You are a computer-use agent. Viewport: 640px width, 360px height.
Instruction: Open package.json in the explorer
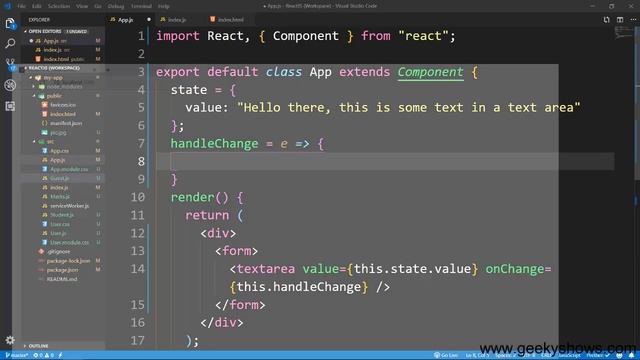click(x=62, y=270)
